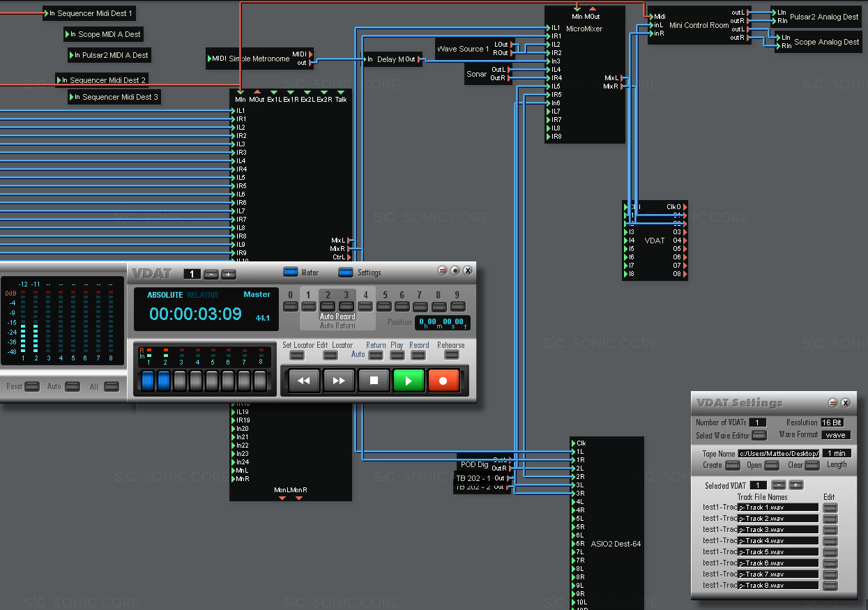868x610 pixels.
Task: Open the Resolution 16 Bit selector
Action: (x=832, y=422)
